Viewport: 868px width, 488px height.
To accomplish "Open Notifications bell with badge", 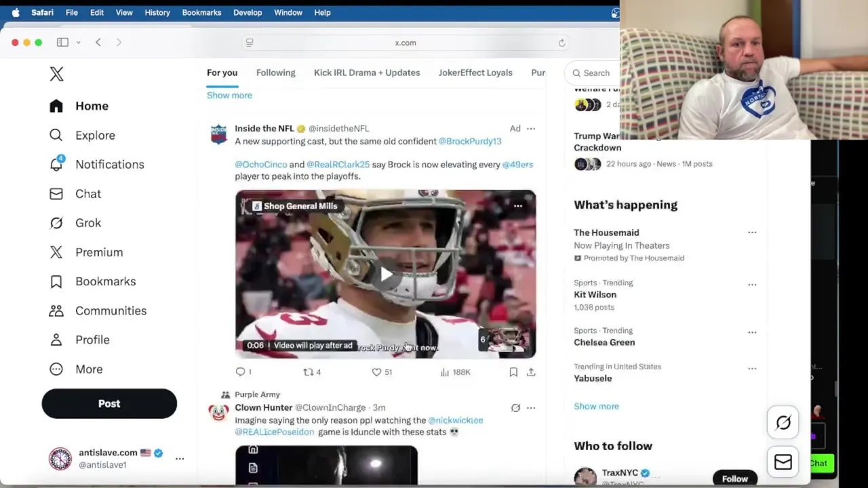I will click(96, 164).
